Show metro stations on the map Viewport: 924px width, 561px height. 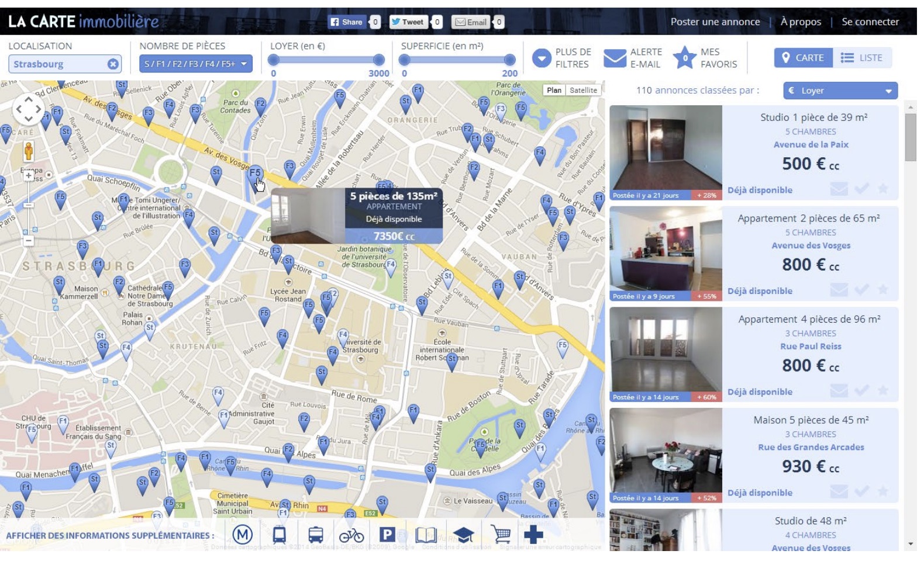click(x=242, y=534)
